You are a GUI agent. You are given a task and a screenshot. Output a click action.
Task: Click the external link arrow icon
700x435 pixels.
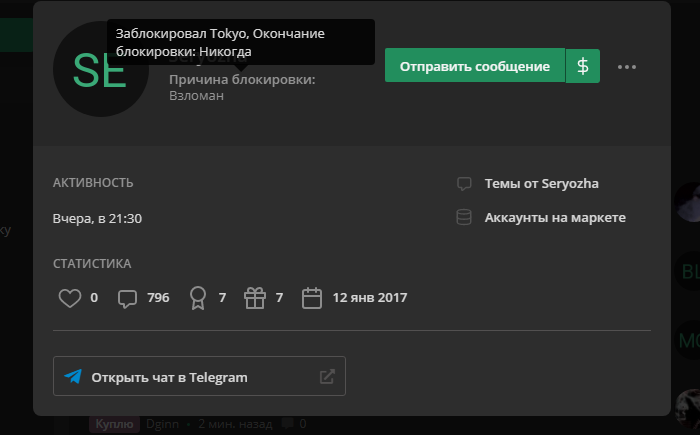pyautogui.click(x=327, y=376)
